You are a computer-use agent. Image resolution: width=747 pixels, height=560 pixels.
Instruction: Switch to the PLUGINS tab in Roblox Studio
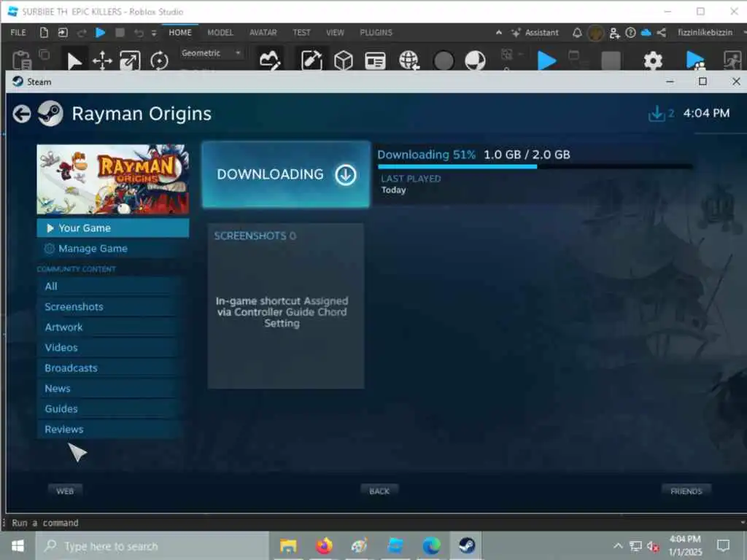point(376,32)
